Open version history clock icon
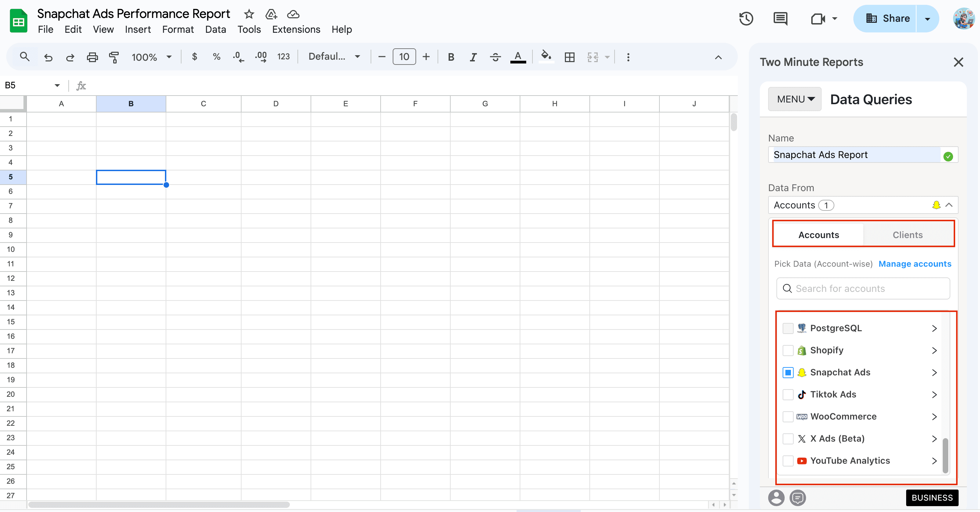Screen dimensions: 980x512 tap(746, 19)
